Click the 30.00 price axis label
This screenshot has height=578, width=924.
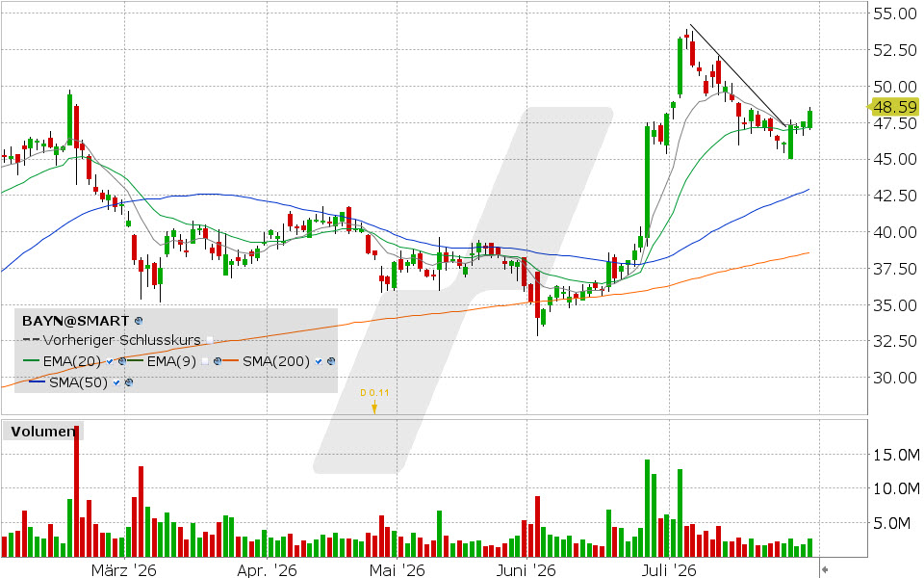(895, 378)
